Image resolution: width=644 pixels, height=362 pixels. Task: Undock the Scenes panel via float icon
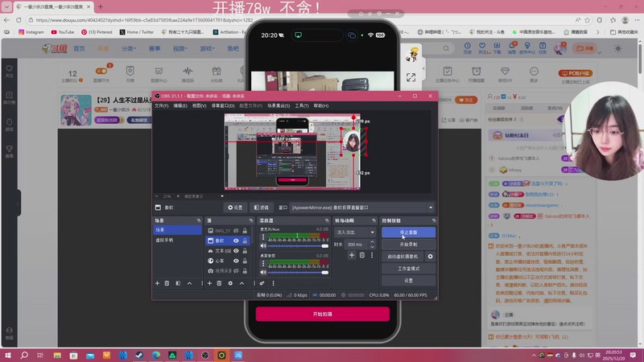(199, 220)
